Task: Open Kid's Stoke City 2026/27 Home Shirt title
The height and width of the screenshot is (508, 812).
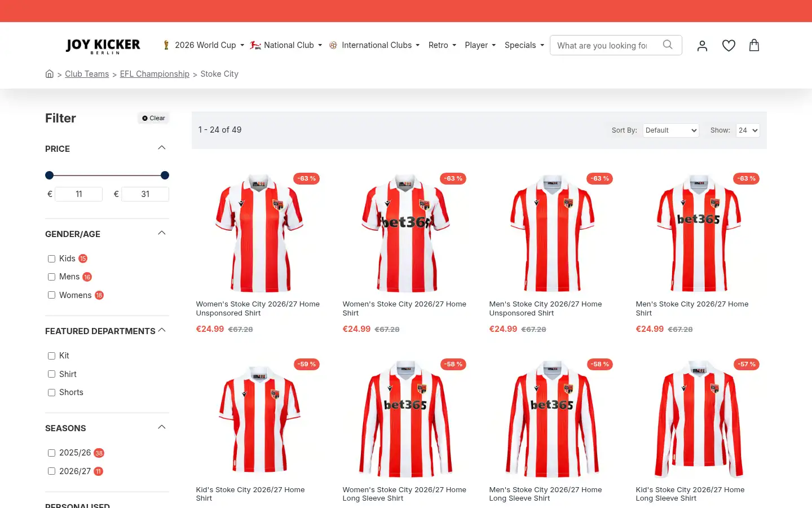Action: pos(250,494)
